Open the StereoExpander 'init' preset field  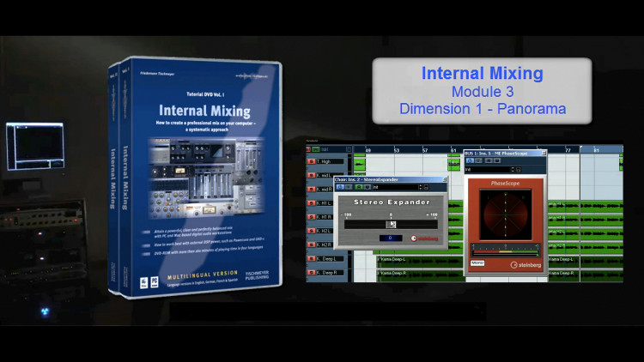pyautogui.click(x=395, y=187)
